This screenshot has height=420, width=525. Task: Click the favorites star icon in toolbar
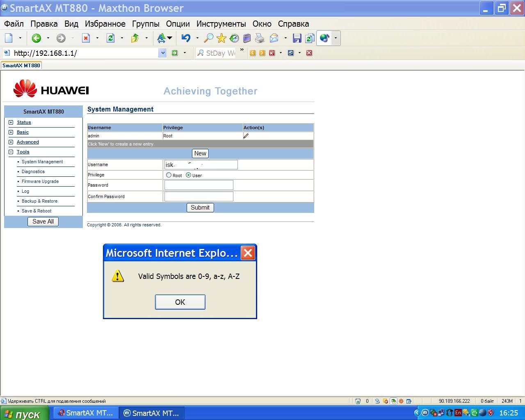pyautogui.click(x=221, y=38)
